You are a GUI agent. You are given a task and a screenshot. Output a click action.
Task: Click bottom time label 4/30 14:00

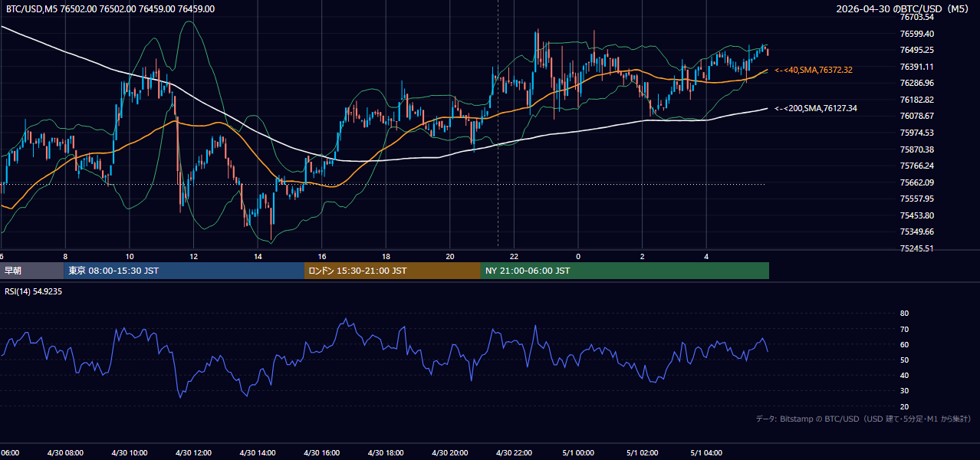258,453
